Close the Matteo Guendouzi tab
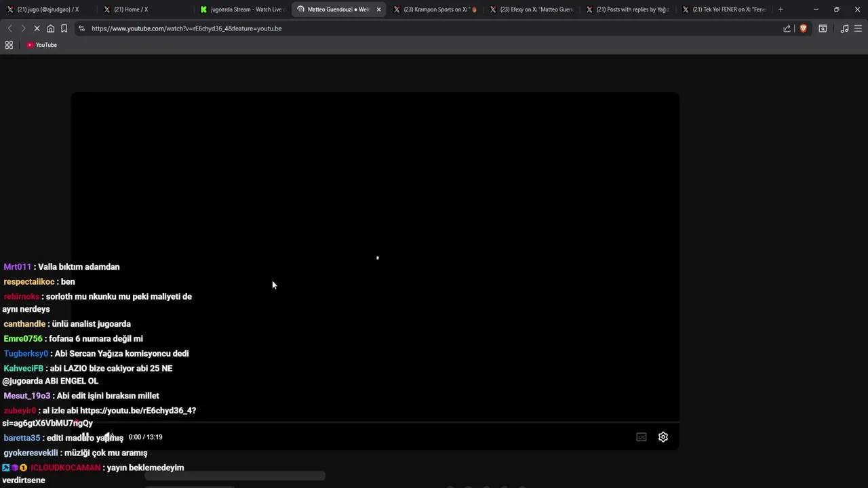The height and width of the screenshot is (488, 868). pyautogui.click(x=378, y=9)
